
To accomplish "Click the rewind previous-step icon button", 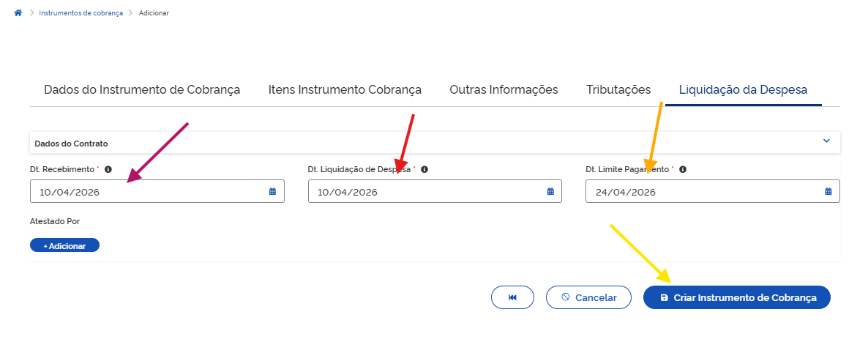I will click(512, 297).
